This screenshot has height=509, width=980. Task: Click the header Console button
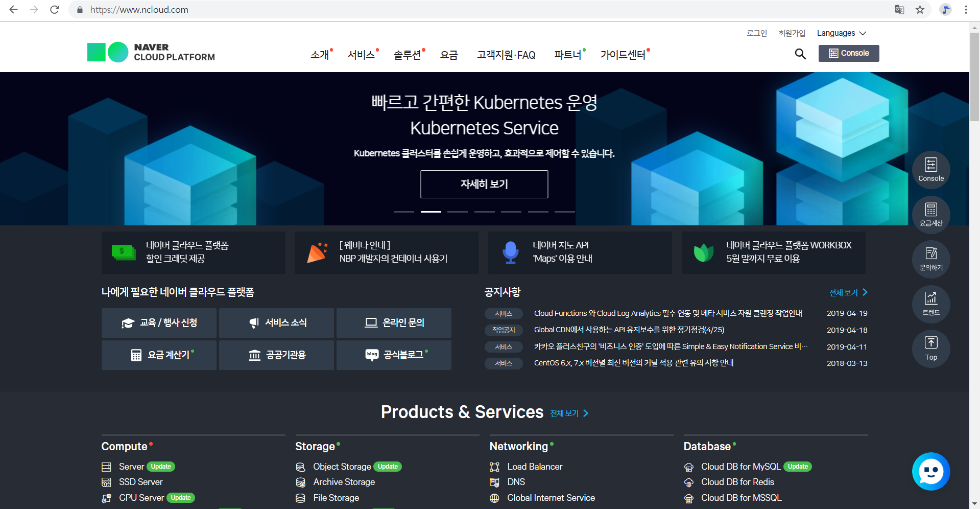(849, 53)
